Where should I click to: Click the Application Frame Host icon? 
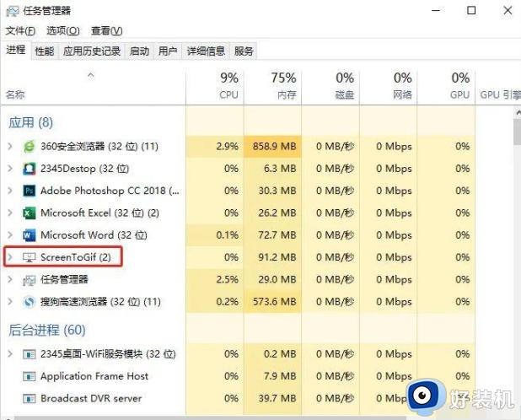coord(29,376)
